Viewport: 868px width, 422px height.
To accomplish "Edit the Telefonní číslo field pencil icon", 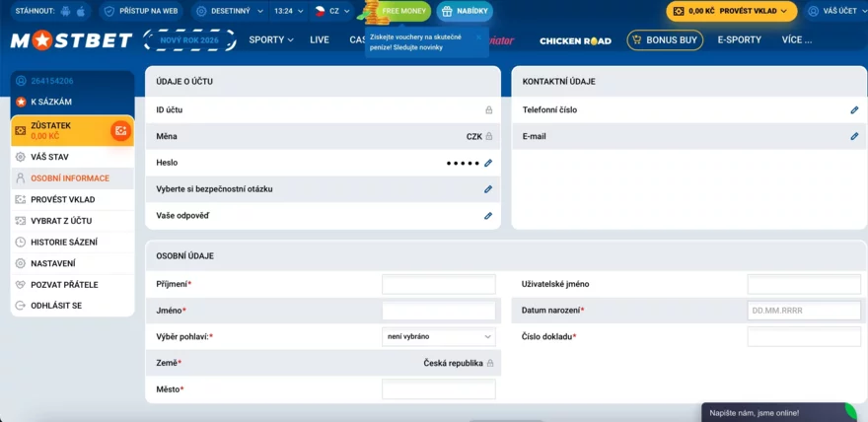I will click(x=854, y=110).
